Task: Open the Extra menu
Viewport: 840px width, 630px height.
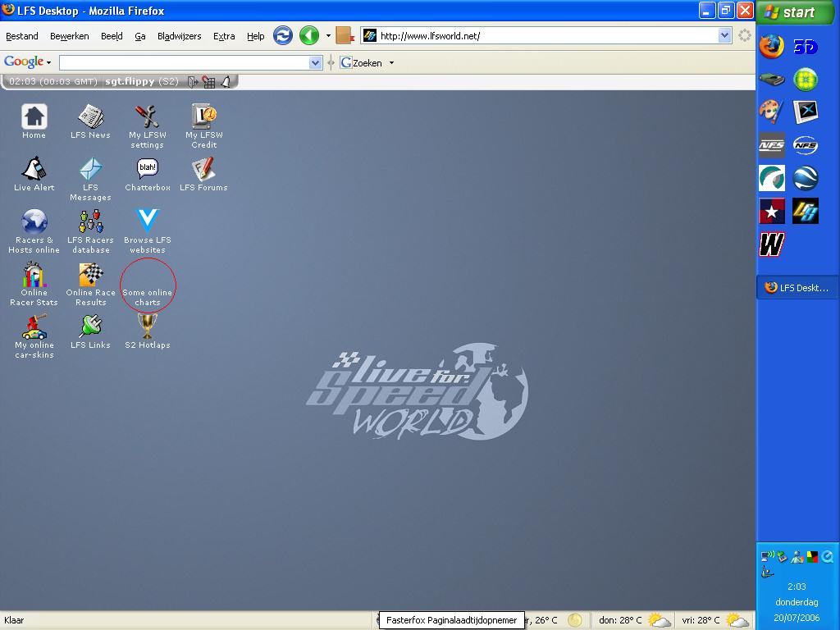Action: (224, 36)
